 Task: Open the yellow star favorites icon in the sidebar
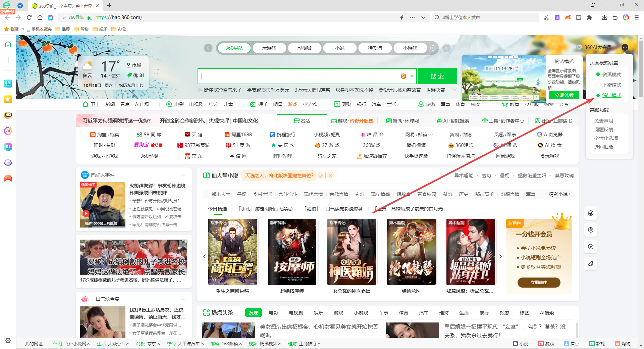pos(8,99)
